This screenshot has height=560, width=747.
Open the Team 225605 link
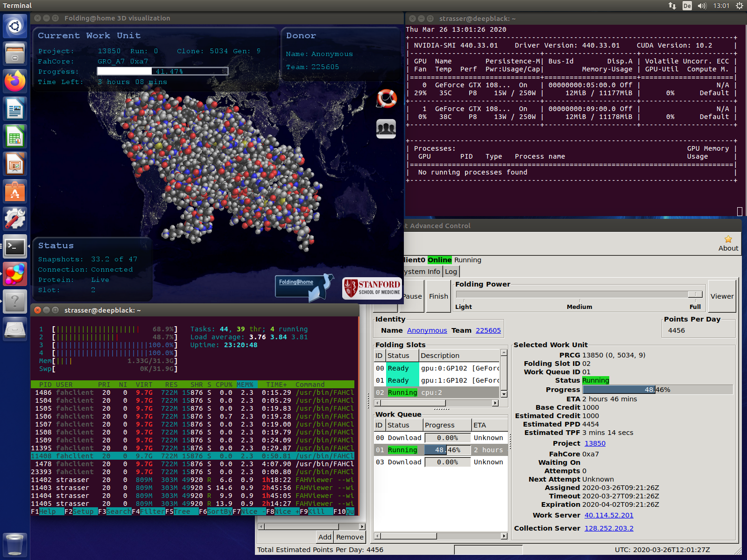(x=488, y=330)
